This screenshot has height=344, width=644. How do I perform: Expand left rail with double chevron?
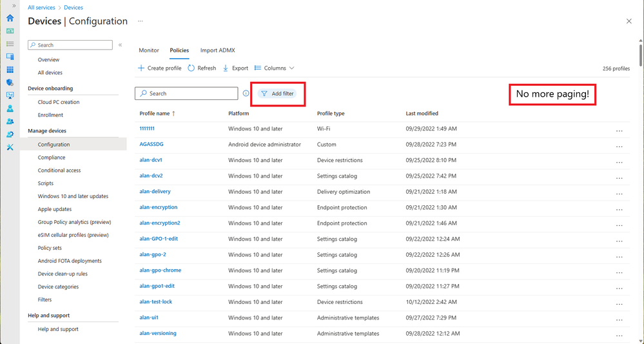(14, 6)
